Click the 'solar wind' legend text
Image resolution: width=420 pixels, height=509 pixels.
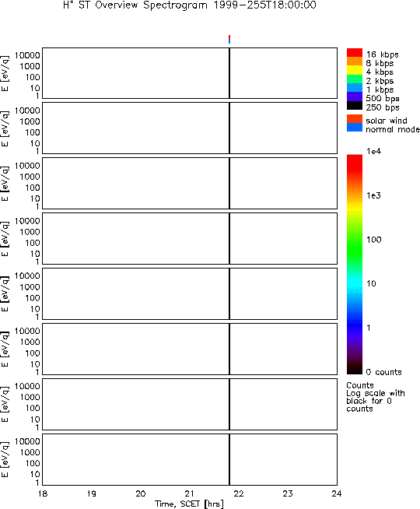tap(387, 121)
